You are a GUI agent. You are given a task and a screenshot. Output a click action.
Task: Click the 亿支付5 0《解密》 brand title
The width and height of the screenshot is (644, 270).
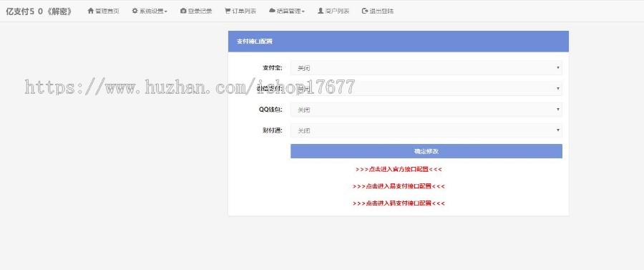[39, 11]
